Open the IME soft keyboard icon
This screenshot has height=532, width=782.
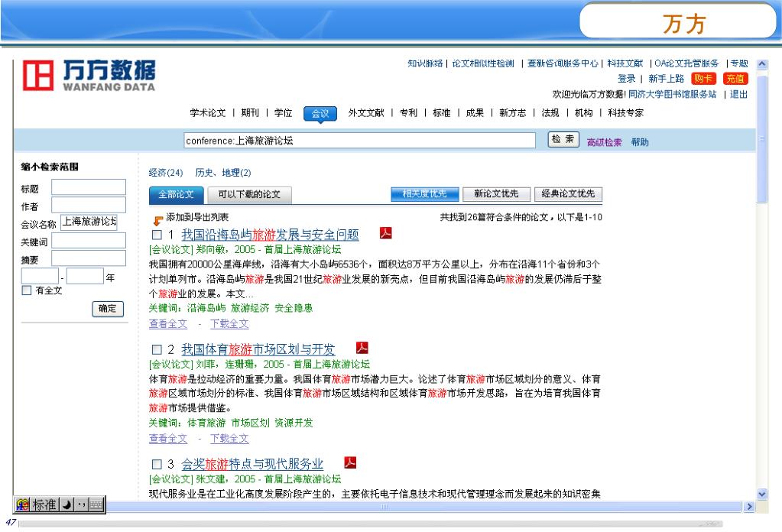97,504
